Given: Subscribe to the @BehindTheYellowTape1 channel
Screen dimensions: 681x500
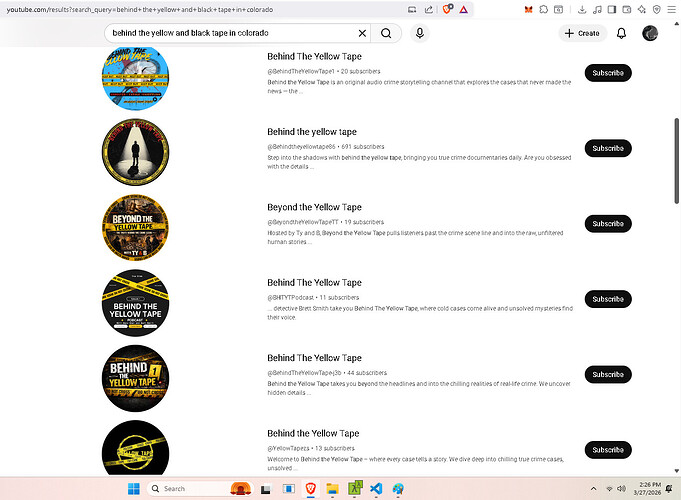Looking at the screenshot, I should tap(607, 73).
